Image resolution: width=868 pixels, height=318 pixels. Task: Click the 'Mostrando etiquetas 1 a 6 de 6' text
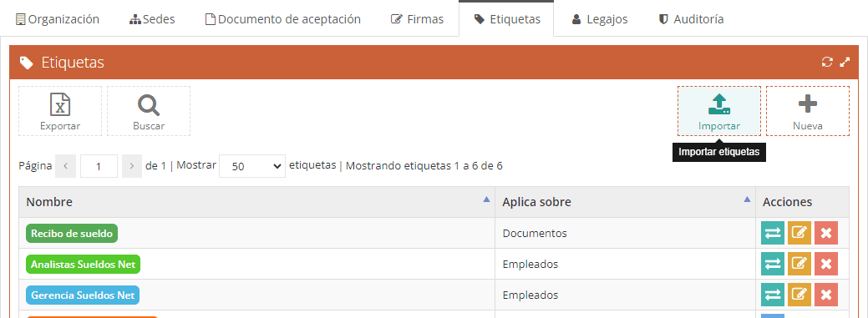(x=424, y=165)
